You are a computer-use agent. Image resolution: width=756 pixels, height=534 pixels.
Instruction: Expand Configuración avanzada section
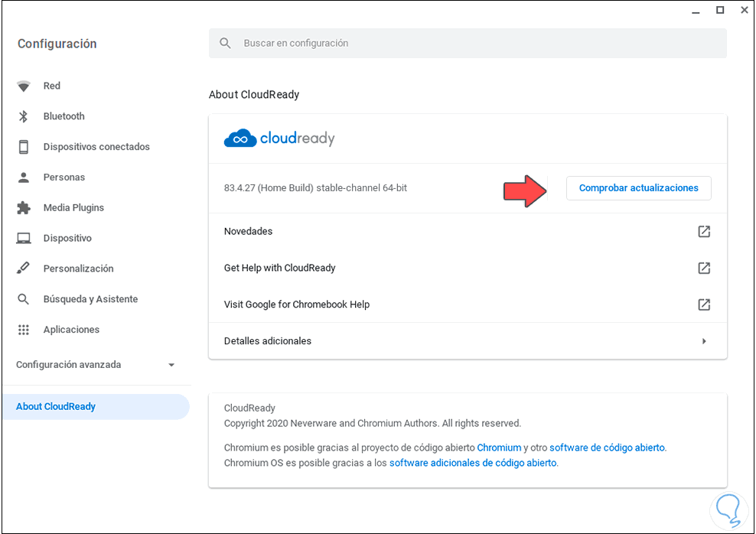(171, 365)
